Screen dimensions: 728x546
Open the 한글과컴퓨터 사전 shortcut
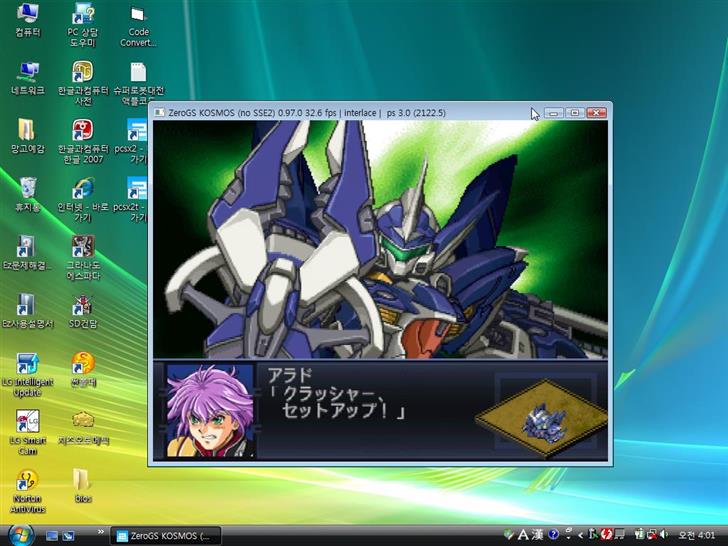[x=83, y=84]
